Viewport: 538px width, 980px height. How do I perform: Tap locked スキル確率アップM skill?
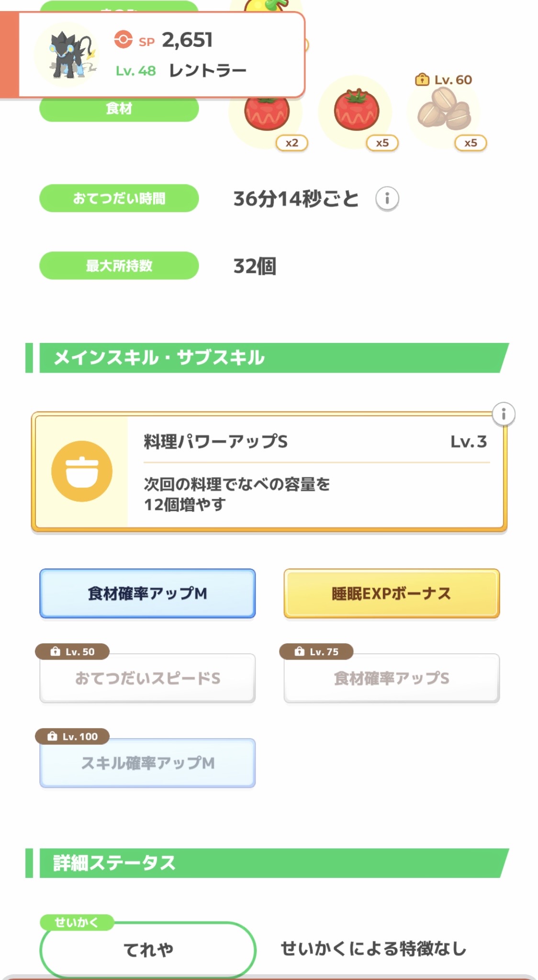(x=147, y=763)
